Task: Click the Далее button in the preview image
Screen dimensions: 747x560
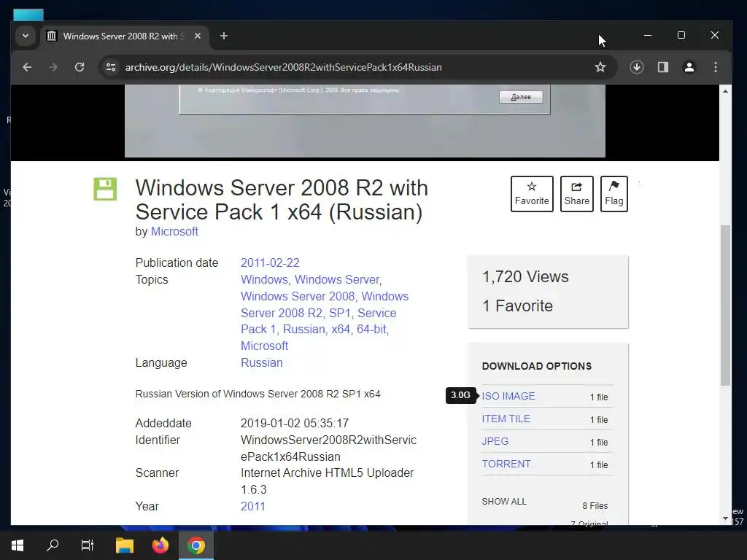Action: 521,97
